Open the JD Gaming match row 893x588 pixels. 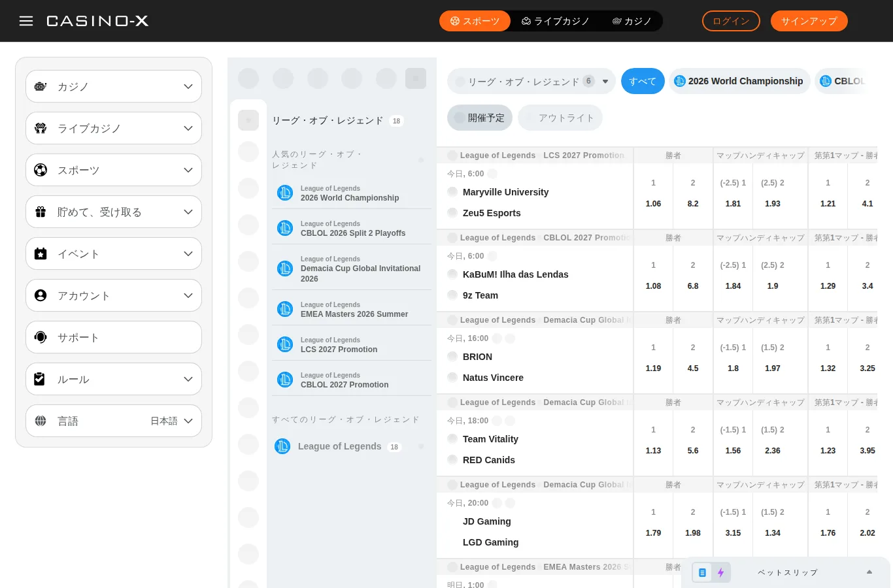(x=535, y=524)
